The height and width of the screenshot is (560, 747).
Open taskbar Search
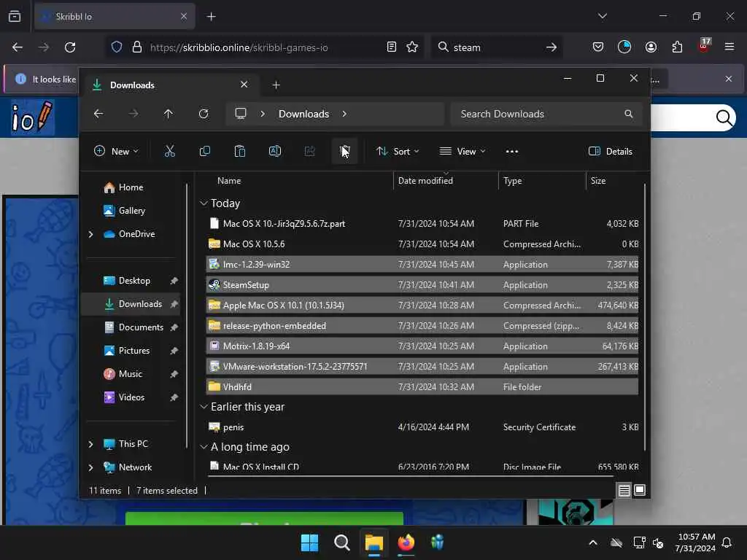(341, 542)
